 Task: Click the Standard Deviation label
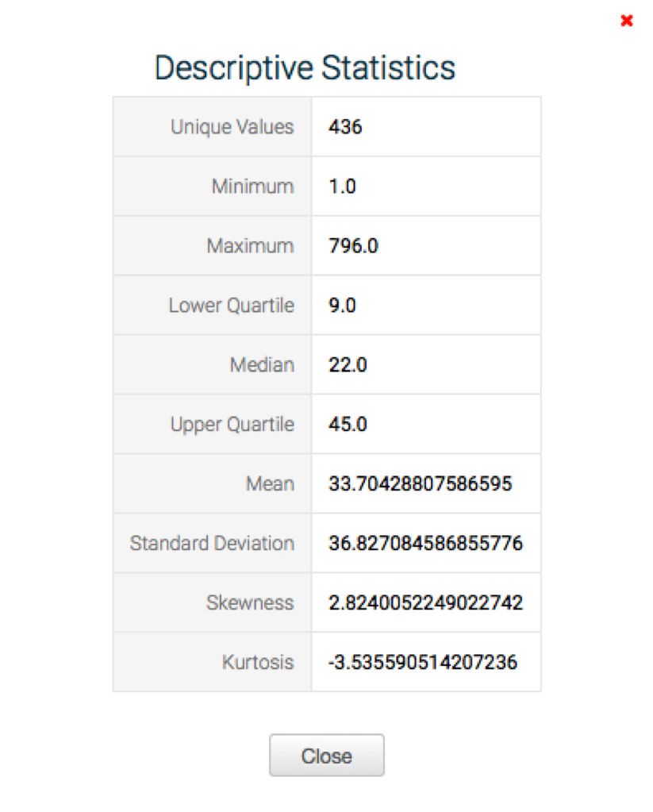[x=212, y=543]
